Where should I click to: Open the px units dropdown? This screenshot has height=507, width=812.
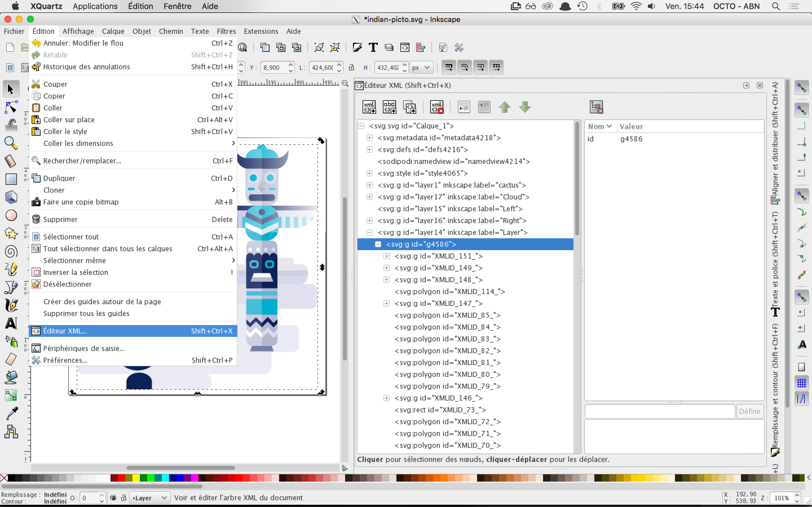[421, 67]
